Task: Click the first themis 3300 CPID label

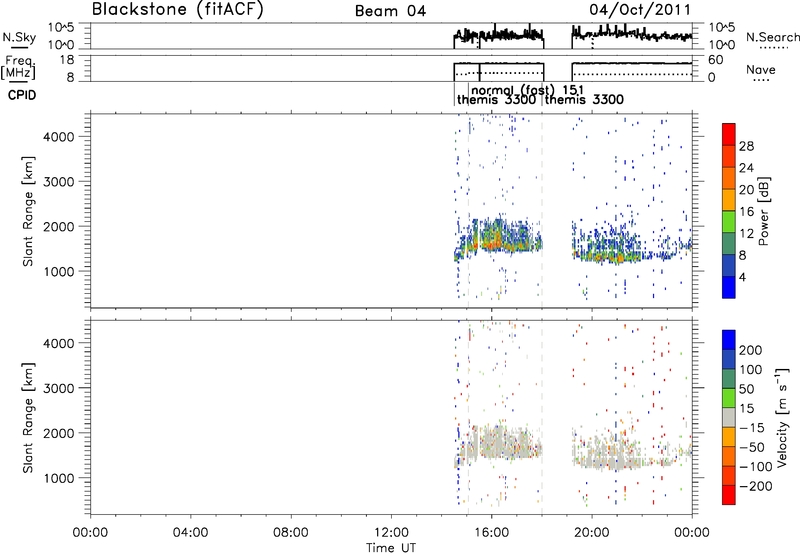Action: click(496, 99)
